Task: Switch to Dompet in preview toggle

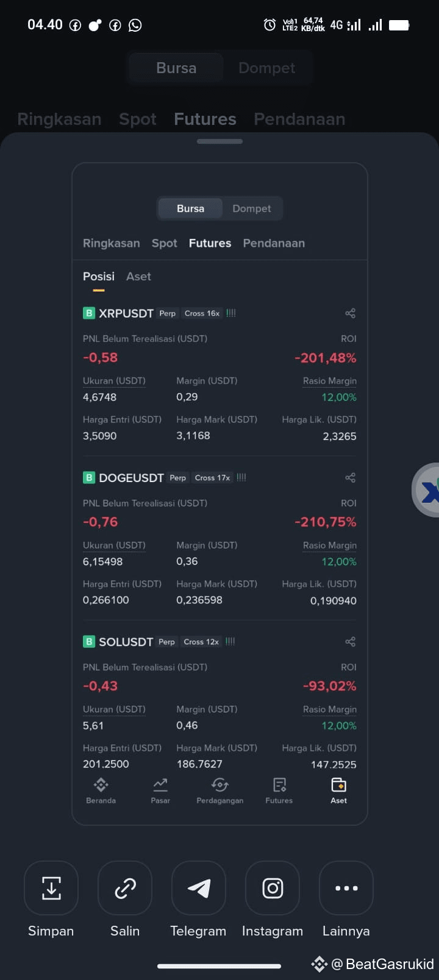Action: (252, 208)
